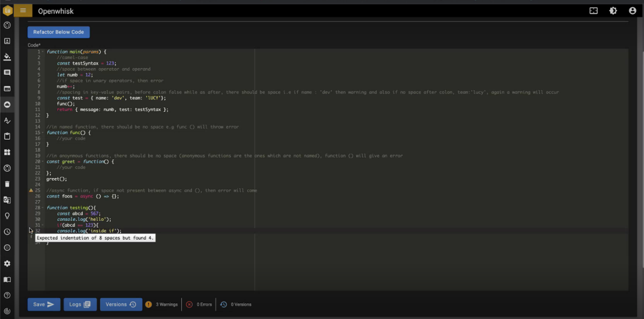
Task: Open the user account profile icon
Action: [x=633, y=11]
